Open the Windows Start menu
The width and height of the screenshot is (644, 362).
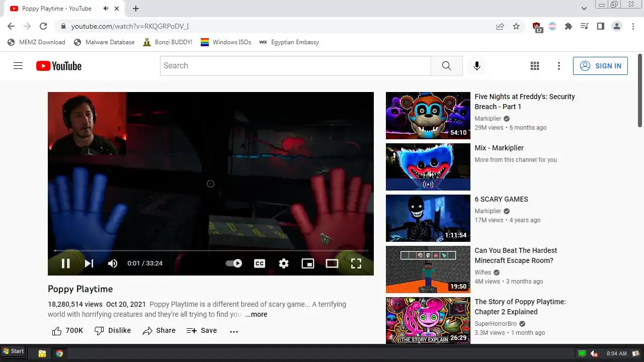coord(14,351)
